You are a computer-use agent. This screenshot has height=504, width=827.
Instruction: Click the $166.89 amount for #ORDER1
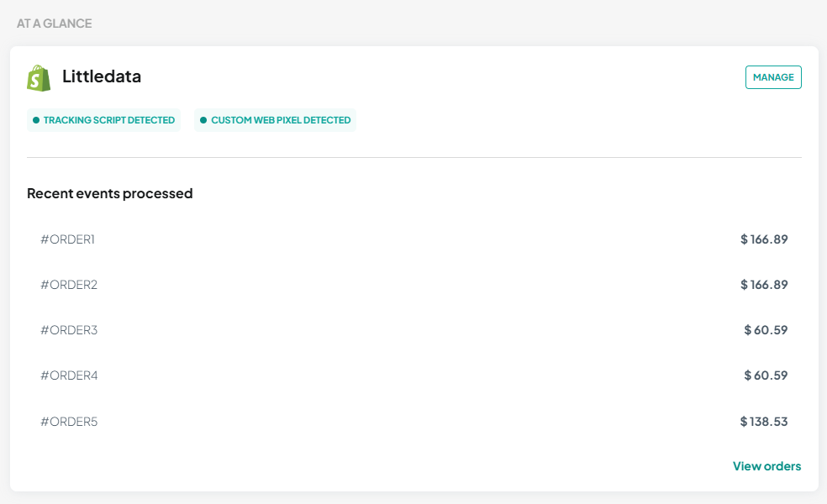764,239
